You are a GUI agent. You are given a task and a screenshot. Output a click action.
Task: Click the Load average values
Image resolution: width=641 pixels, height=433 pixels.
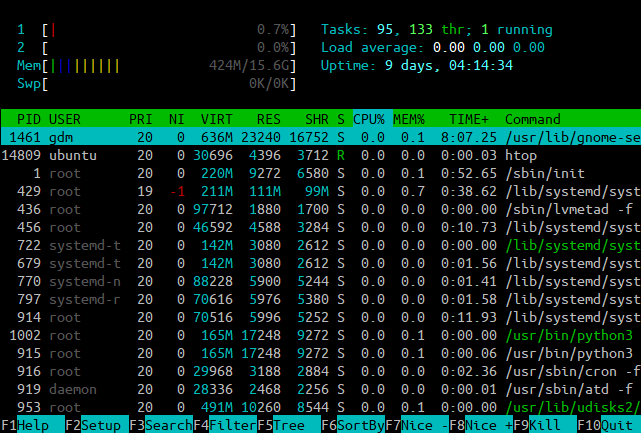coord(489,47)
